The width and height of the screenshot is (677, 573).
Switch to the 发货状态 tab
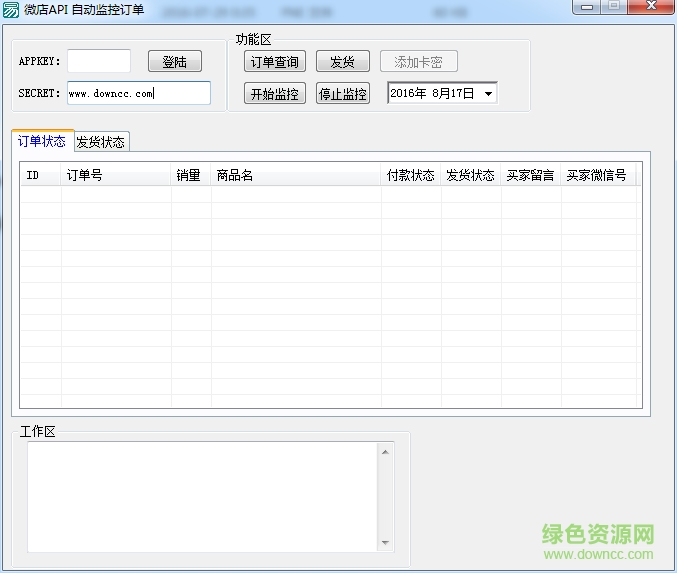101,142
